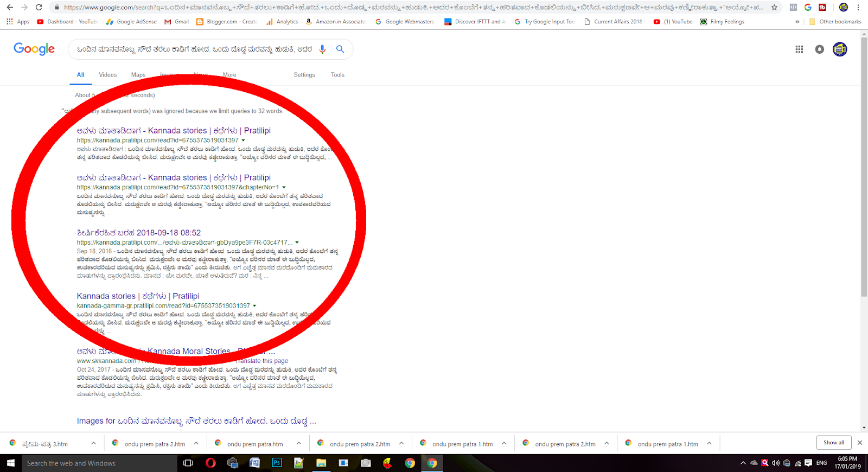Go to Google home via logo
Image resolution: width=868 pixels, height=472 pixels.
click(34, 49)
